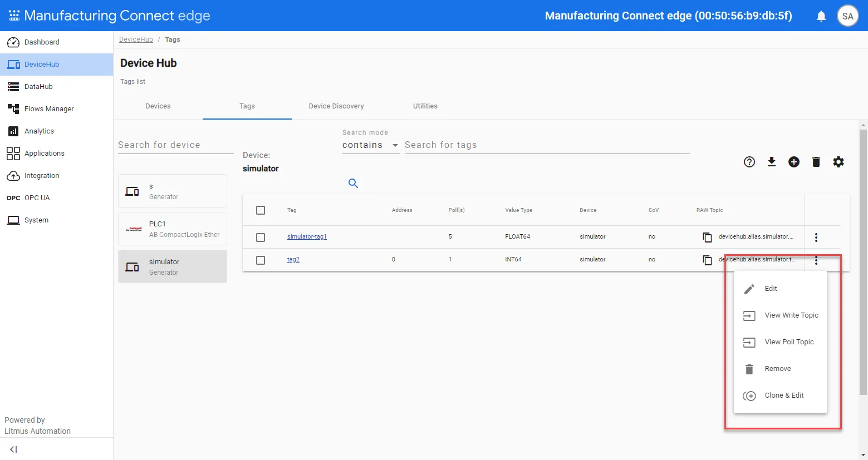The width and height of the screenshot is (868, 460).
Task: Copy RAW topic of tag2
Action: tap(707, 260)
